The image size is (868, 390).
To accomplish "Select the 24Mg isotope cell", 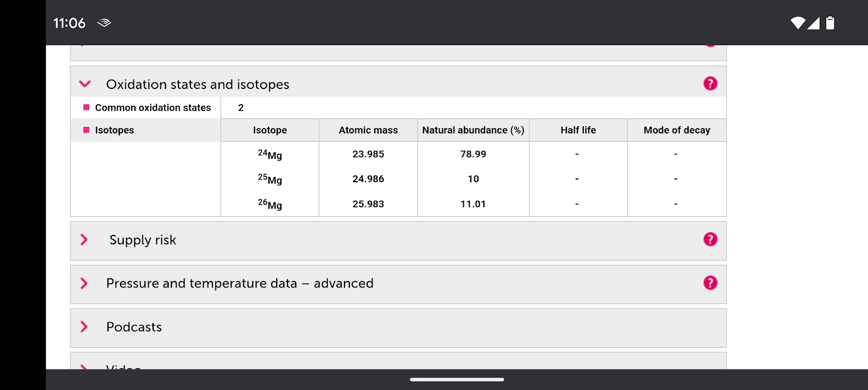I will [270, 155].
